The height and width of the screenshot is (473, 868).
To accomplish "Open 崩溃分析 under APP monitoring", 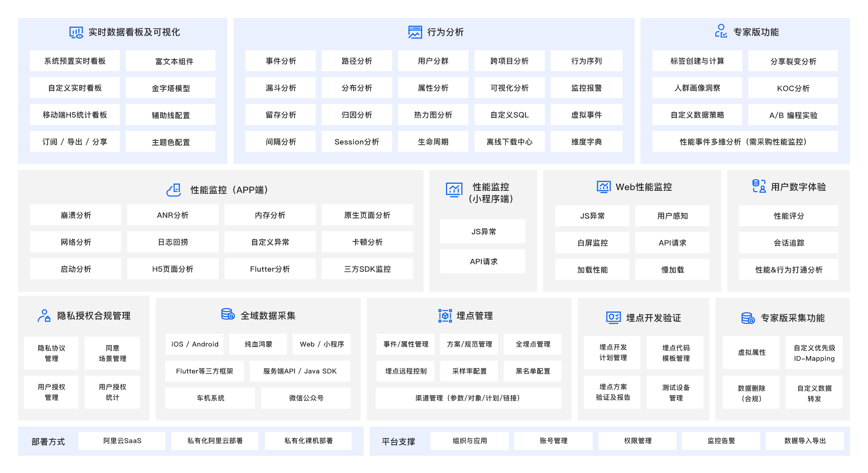I will 76,215.
